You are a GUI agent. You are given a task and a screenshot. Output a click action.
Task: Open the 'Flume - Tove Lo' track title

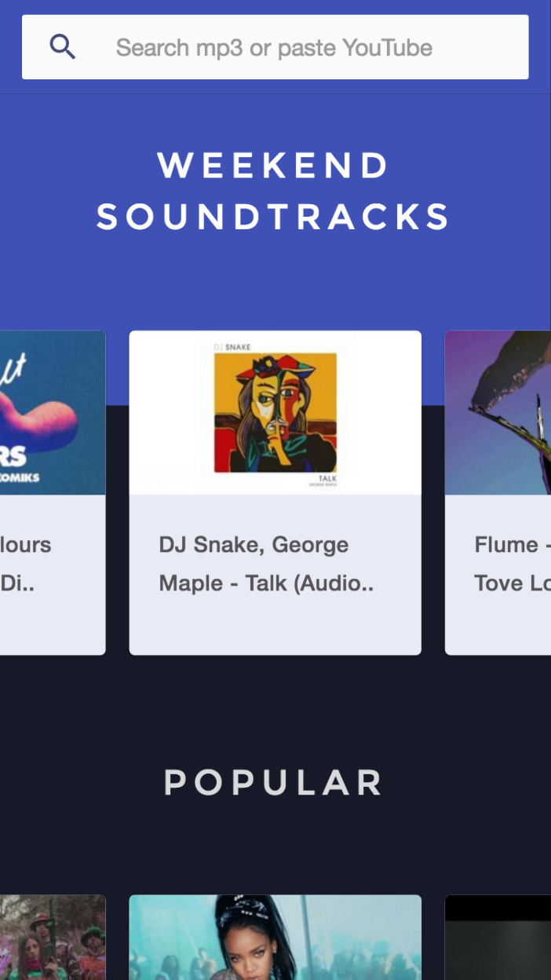(x=513, y=564)
